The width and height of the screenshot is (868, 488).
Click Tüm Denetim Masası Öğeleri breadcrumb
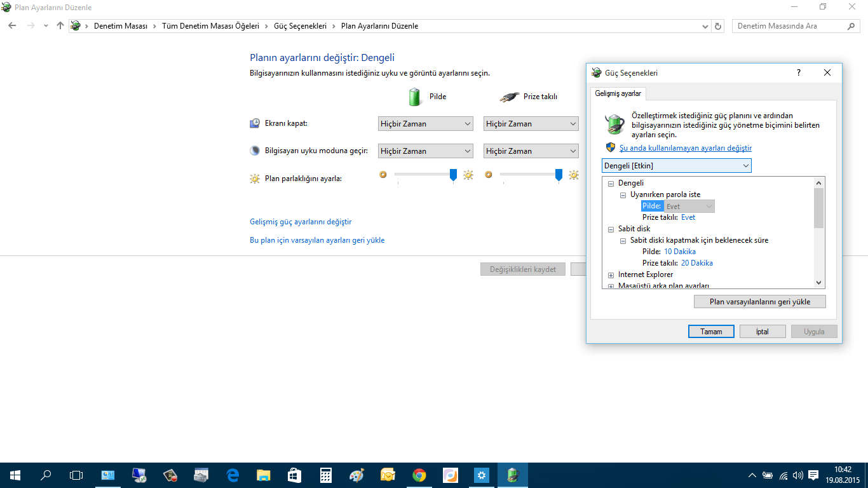click(211, 26)
